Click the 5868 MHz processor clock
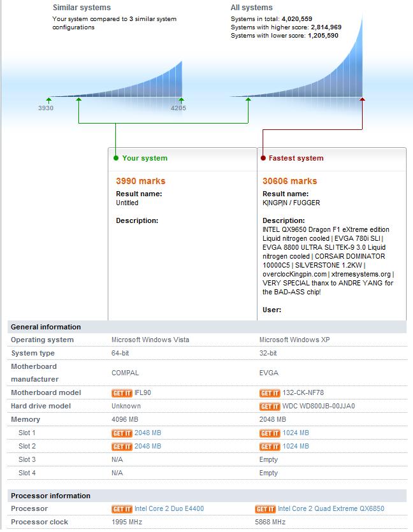413x532 pixels. coord(270,522)
